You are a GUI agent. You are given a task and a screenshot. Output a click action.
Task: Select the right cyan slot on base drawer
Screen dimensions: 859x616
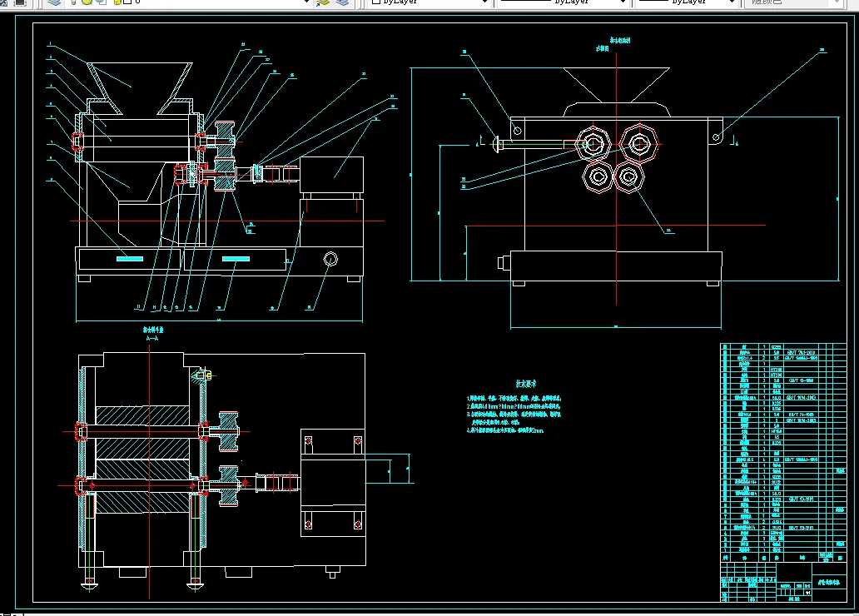click(236, 259)
